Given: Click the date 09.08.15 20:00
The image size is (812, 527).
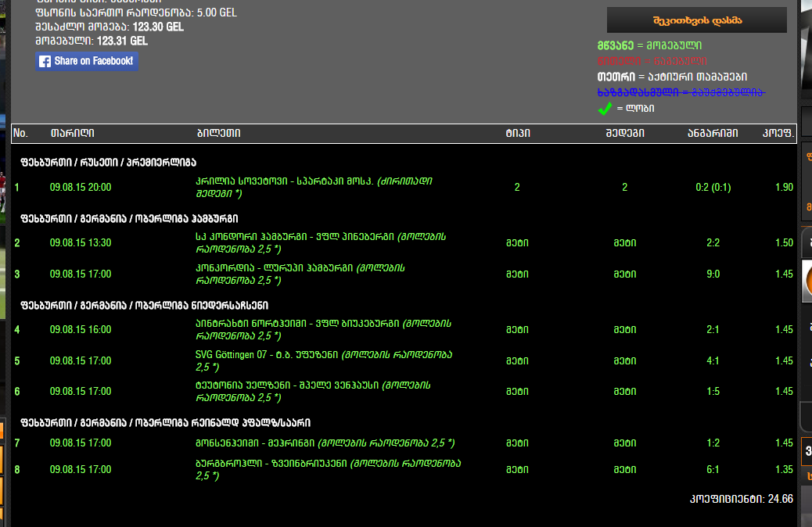Looking at the screenshot, I should coord(81,188).
